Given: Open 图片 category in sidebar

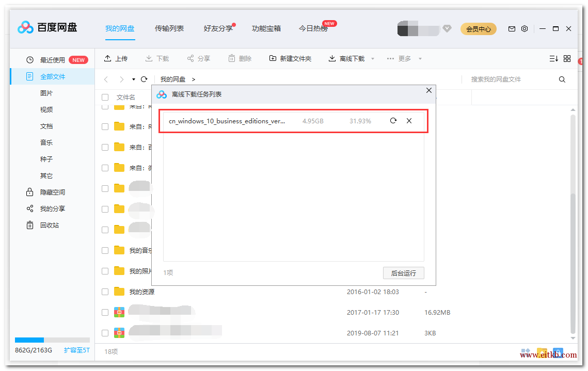Looking at the screenshot, I should point(46,93).
